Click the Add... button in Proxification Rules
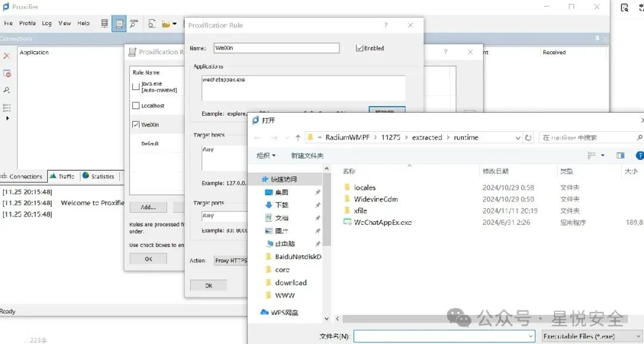The image size is (644, 344). 148,207
